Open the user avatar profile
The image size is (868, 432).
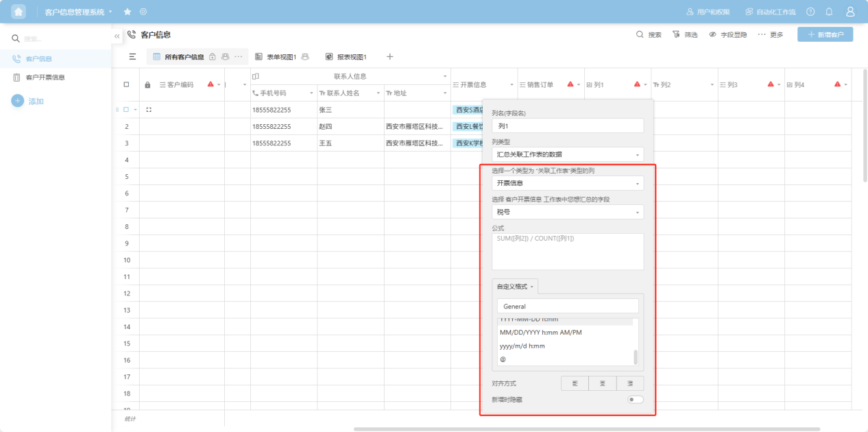click(x=850, y=12)
